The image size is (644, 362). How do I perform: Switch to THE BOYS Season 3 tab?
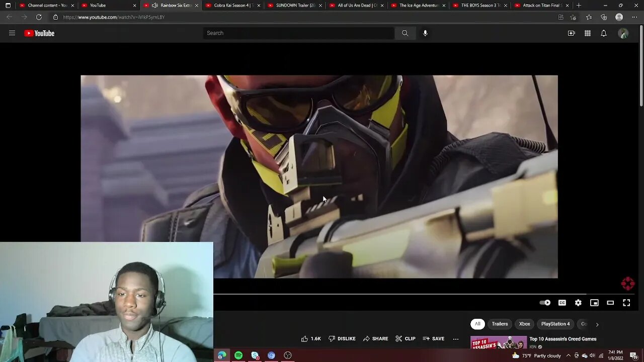point(480,6)
